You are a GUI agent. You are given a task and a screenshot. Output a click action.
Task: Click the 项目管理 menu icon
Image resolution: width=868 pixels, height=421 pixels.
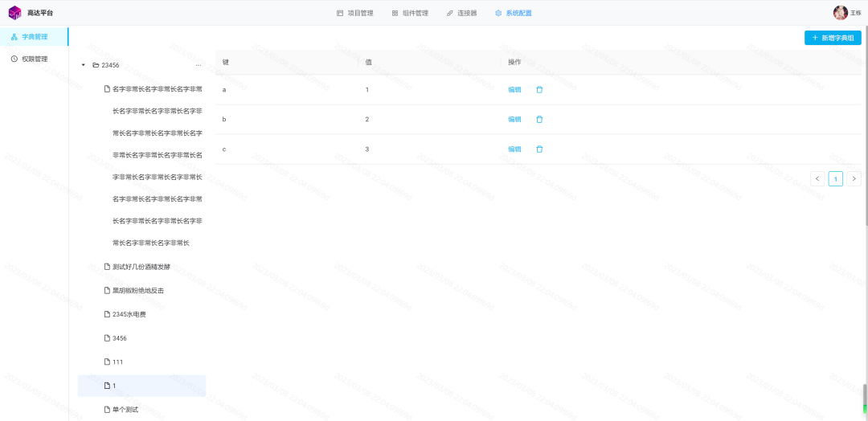tap(340, 14)
